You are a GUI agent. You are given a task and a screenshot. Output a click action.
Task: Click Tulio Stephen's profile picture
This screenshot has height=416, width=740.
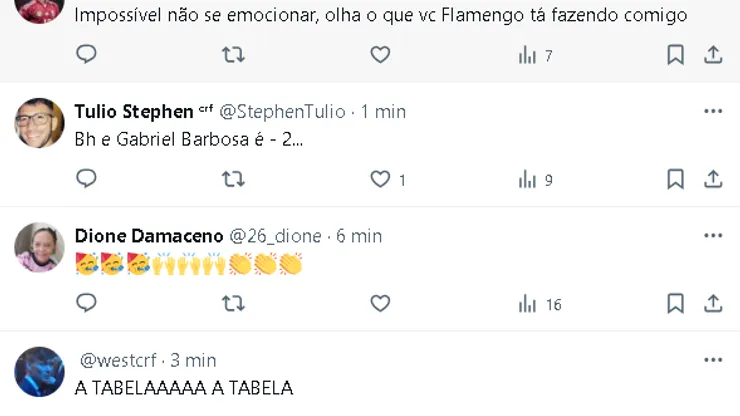point(40,123)
